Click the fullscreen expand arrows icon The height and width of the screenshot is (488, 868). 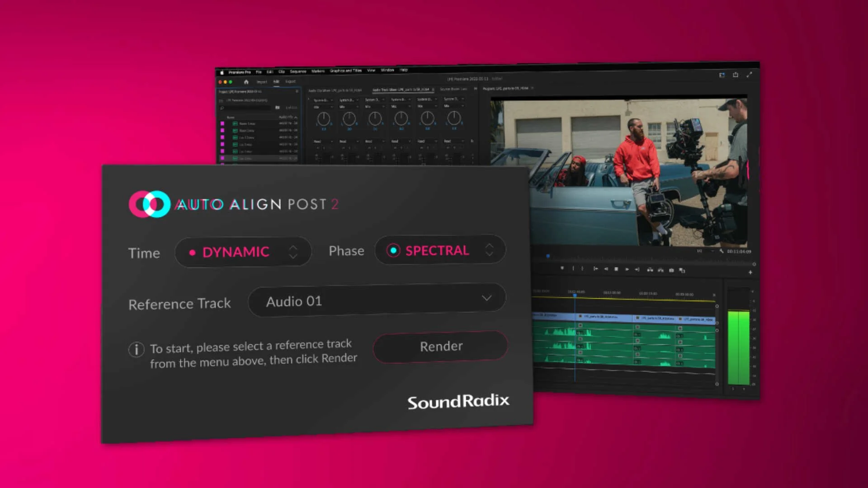749,75
